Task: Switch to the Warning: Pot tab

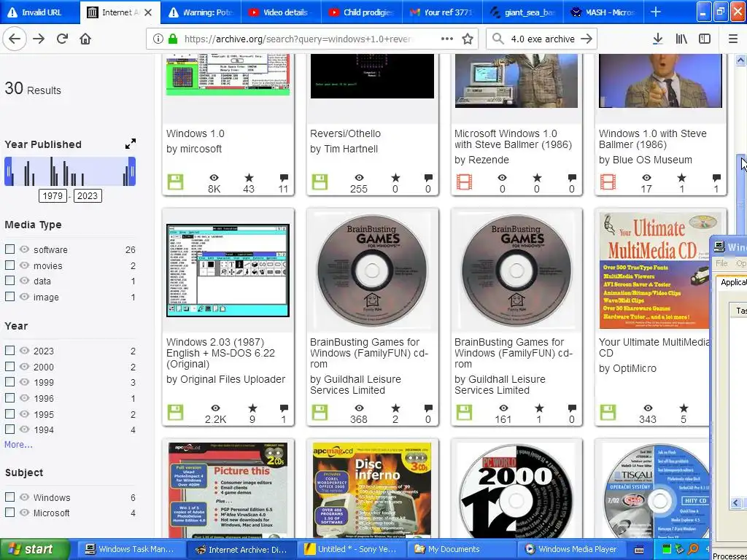Action: click(x=200, y=12)
